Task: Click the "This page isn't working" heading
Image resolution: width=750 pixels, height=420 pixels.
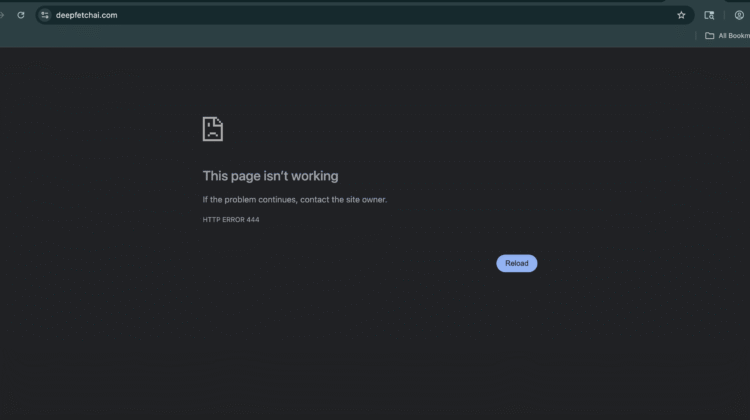Action: 270,176
